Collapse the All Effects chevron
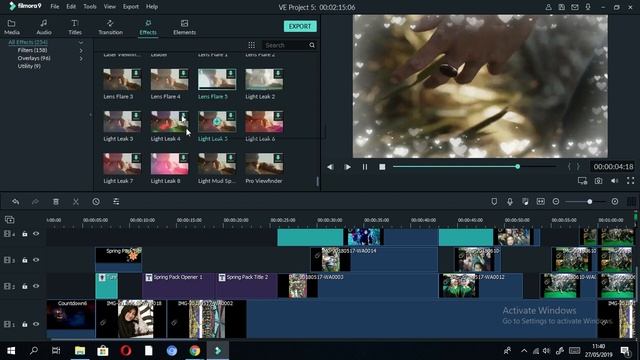640x360 pixels. (x=81, y=42)
